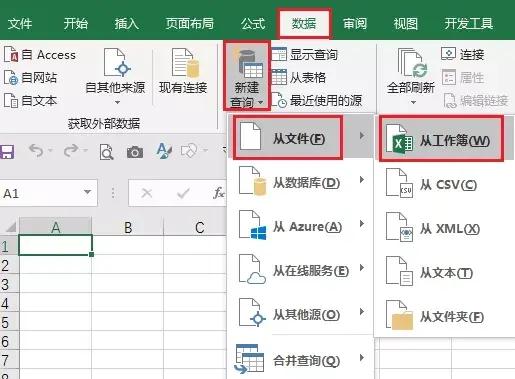Click 连接 button

463,54
